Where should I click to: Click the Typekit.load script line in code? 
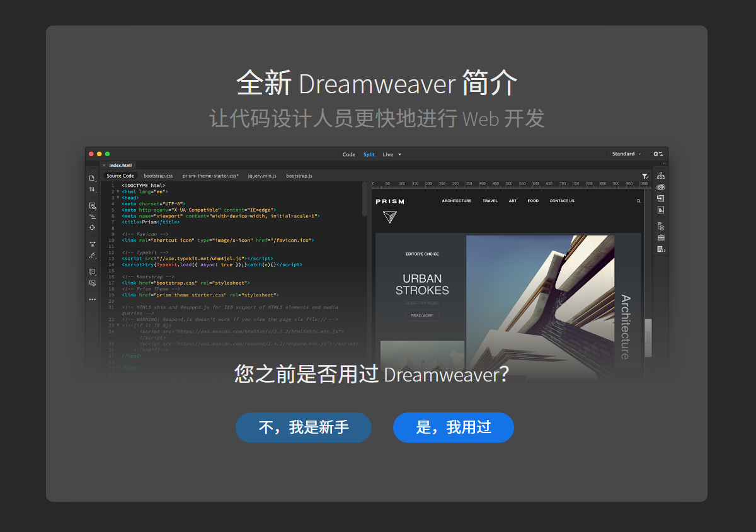pos(212,264)
